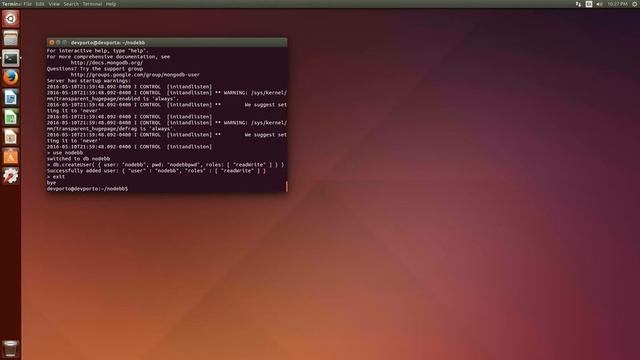Click the shell prompt line devporto@devporto:~/nodebb$
Viewport: 640px width, 360px height.
[x=87, y=189]
